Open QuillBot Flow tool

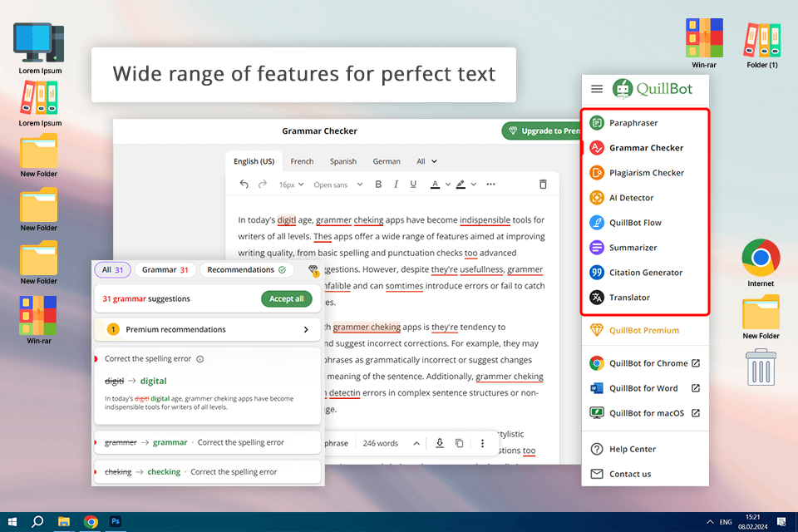coord(634,223)
